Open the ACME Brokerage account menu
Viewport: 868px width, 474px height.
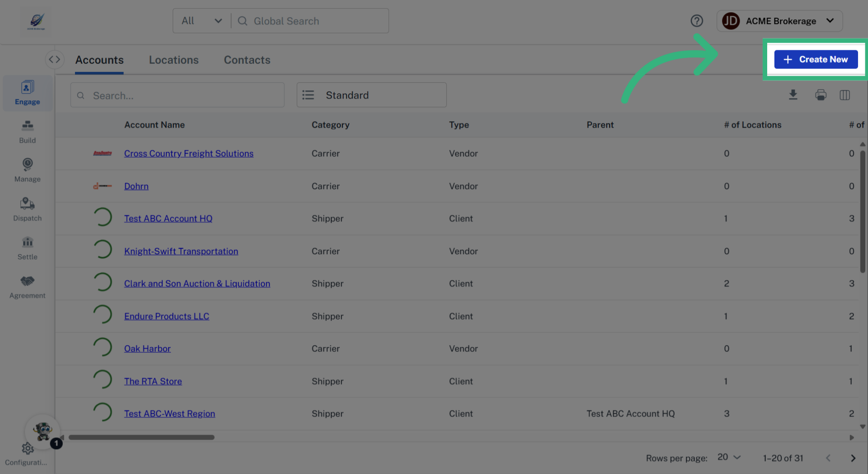[779, 21]
